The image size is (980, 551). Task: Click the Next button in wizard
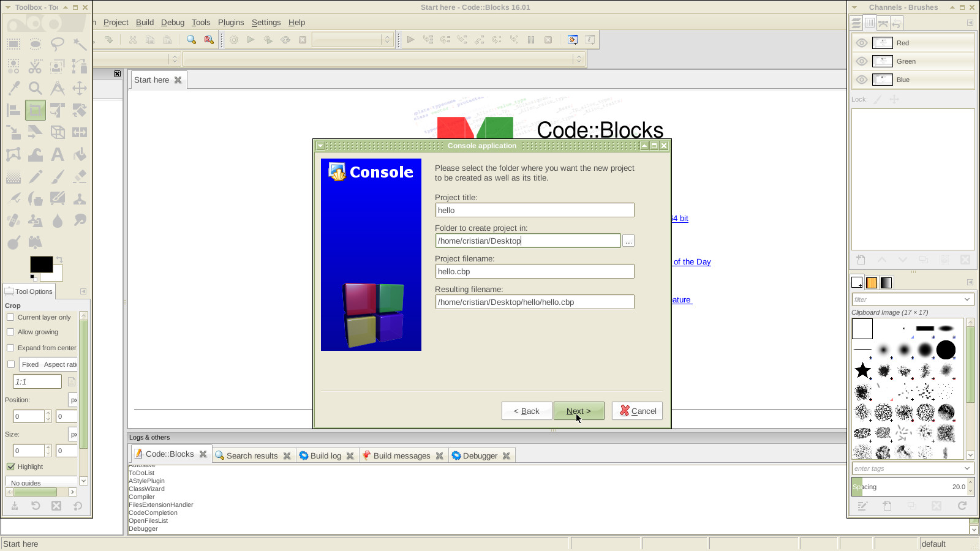pyautogui.click(x=579, y=411)
